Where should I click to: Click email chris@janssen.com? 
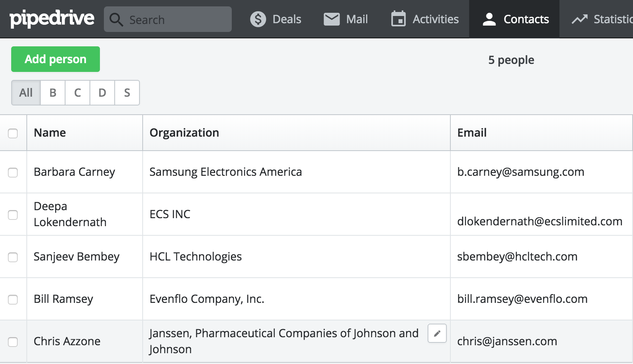[507, 341]
